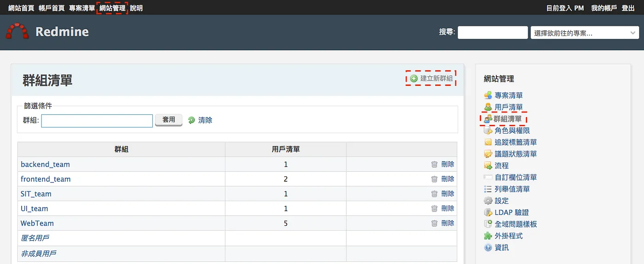Open the UI_team group link
The image size is (644, 264).
click(x=34, y=208)
